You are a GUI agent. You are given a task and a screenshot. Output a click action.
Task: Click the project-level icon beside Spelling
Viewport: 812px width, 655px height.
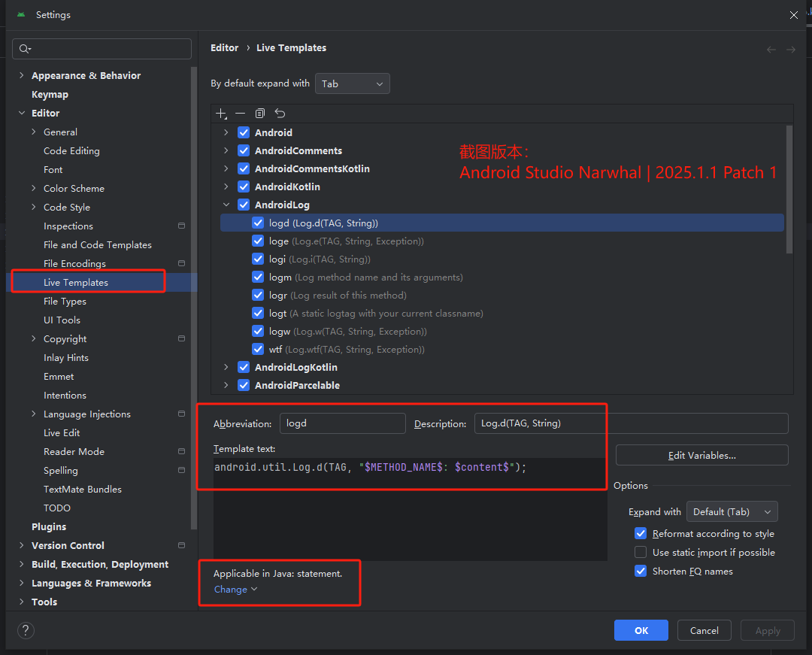click(x=181, y=470)
